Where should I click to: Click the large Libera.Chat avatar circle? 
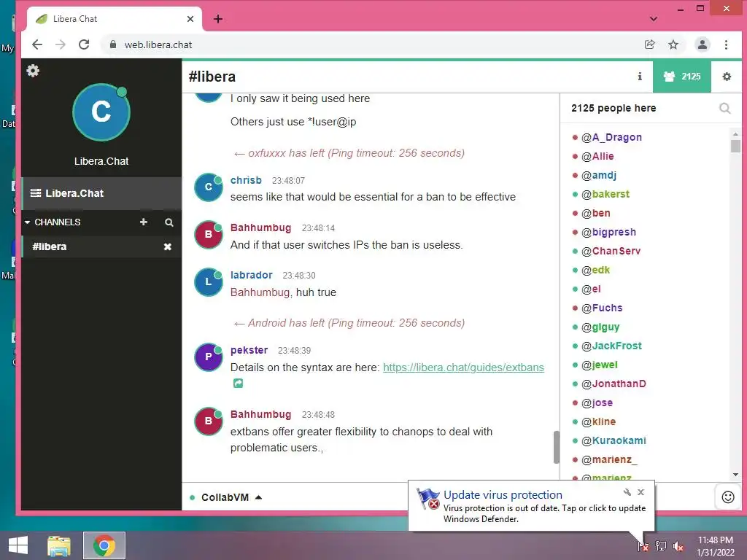point(101,112)
